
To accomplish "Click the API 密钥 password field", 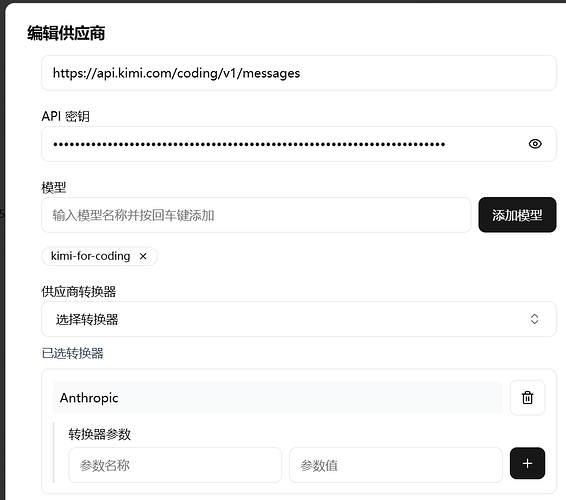I will (x=299, y=144).
